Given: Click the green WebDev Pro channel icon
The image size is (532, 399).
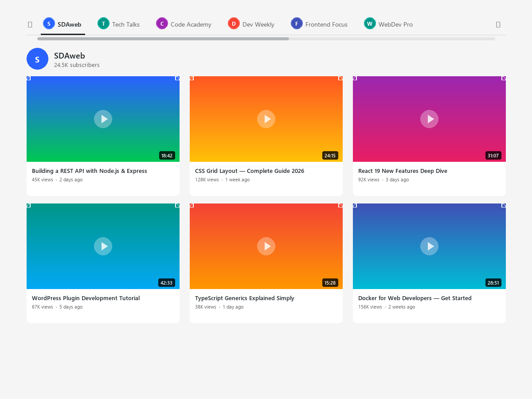Looking at the screenshot, I should [369, 23].
